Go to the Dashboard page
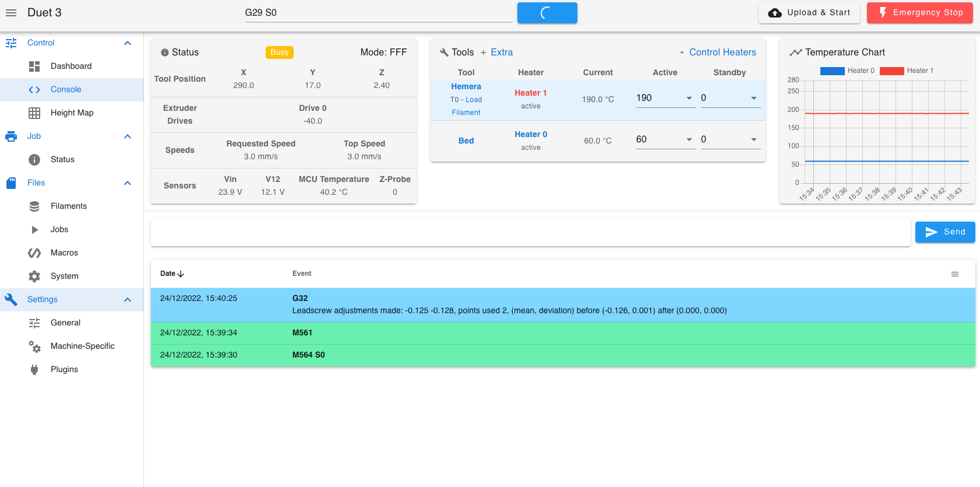980x487 pixels. click(72, 66)
